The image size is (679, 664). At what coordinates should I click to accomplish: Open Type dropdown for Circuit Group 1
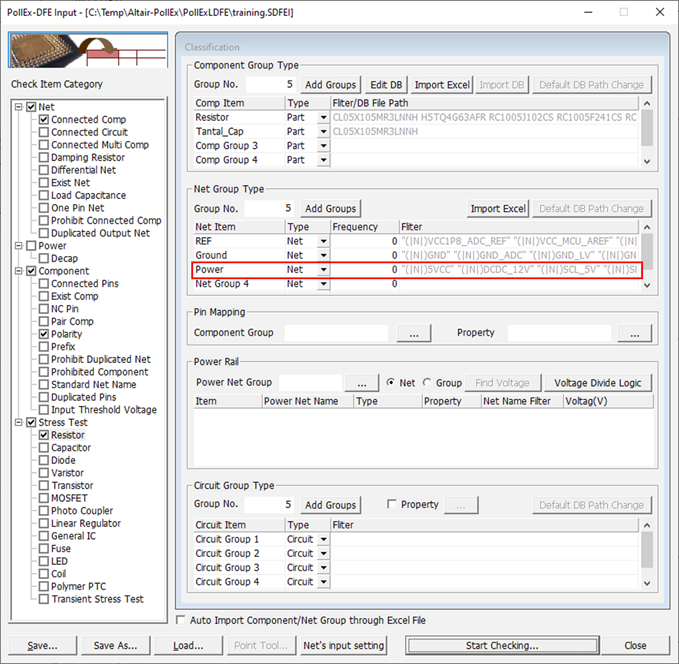pos(323,540)
